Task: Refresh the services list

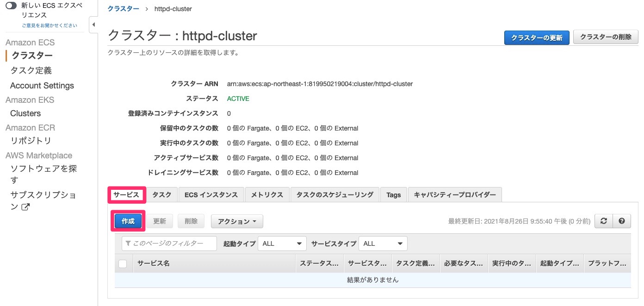Action: pyautogui.click(x=603, y=221)
